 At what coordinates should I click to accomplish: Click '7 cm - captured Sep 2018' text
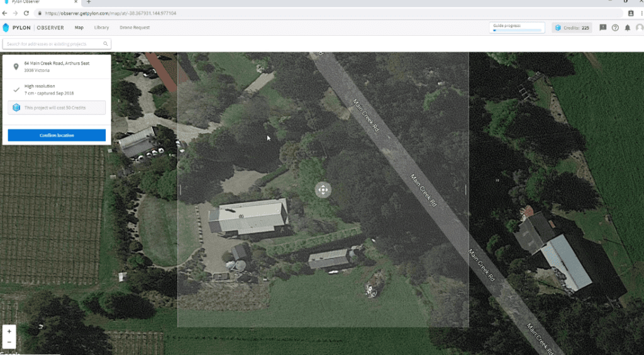pos(49,93)
